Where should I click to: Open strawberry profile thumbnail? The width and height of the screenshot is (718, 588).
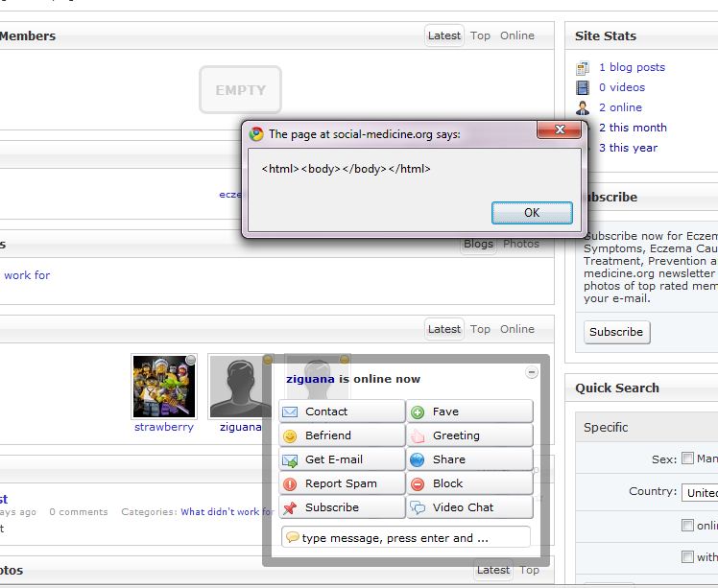(164, 387)
